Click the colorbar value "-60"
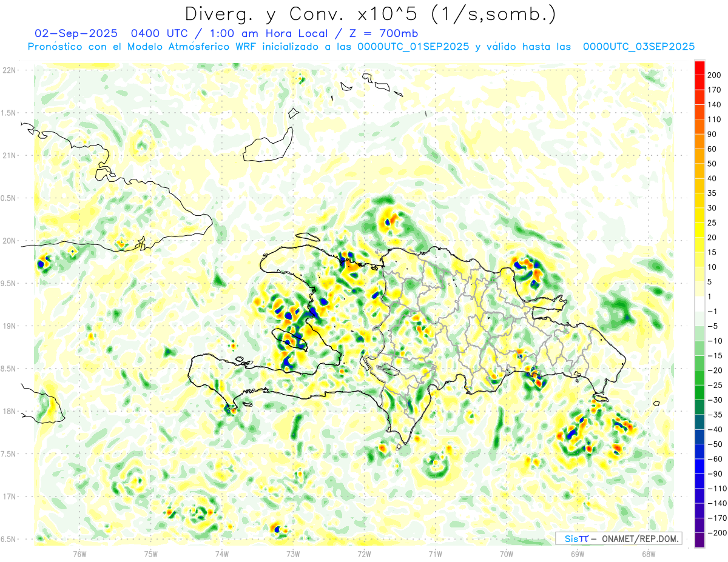Screen dimensions: 728x562 point(716,459)
